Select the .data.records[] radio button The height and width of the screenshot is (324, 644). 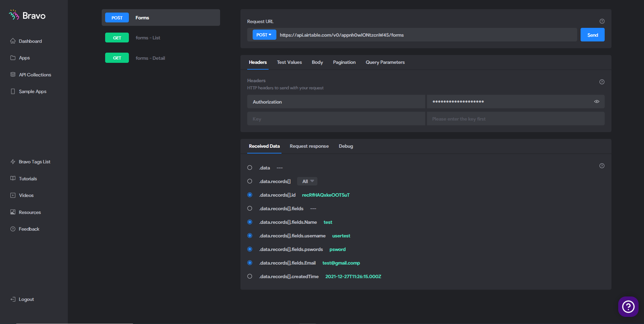(250, 181)
